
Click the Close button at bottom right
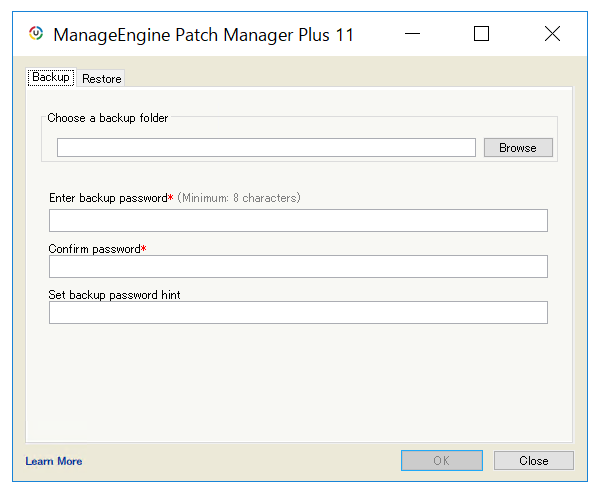(x=534, y=461)
